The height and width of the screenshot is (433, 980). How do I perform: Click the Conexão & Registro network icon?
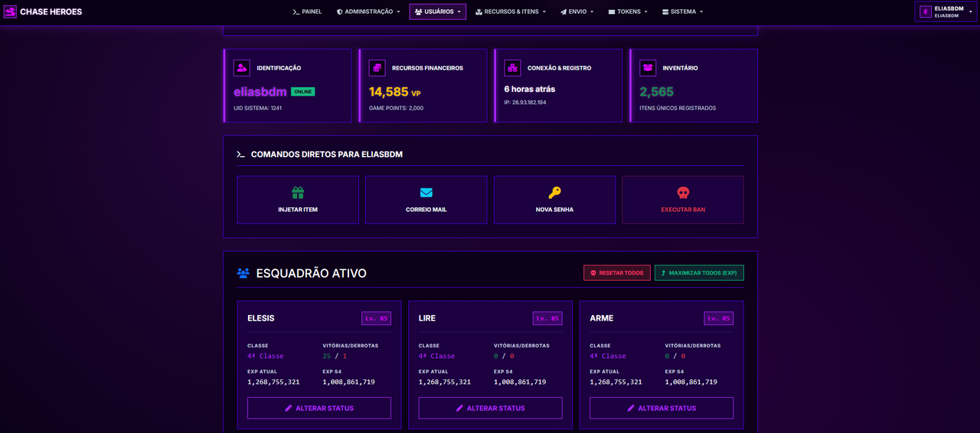pyautogui.click(x=513, y=67)
